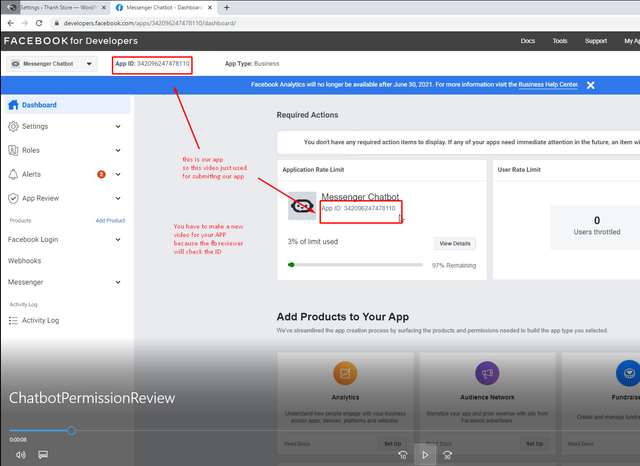This screenshot has height=466, width=640.
Task: Click the video seek handle knob
Action: click(x=71, y=430)
